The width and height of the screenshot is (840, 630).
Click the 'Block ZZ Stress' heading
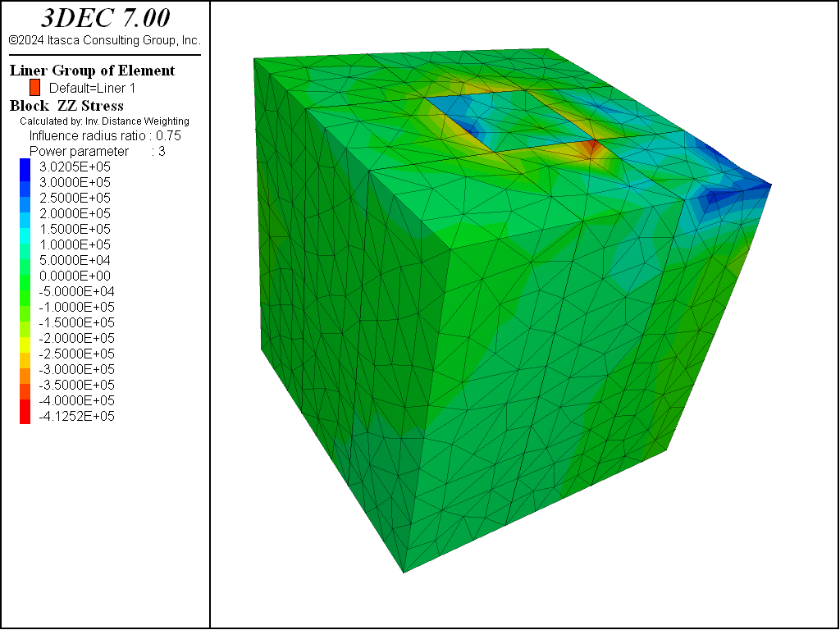pyautogui.click(x=66, y=106)
